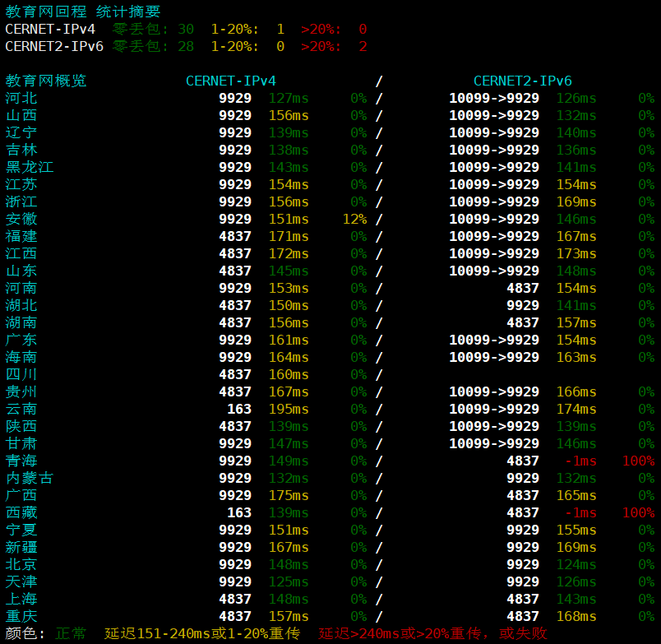Click 161ms IPv4 latency for 广东
The width and height of the screenshot is (661, 644).
tap(289, 341)
